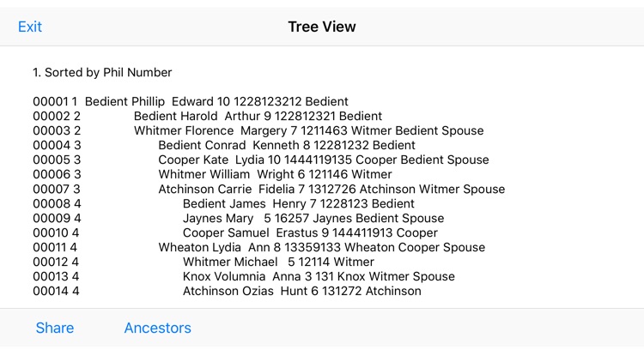
Task: Select Atchinson Carrie Fidelia entry
Action: [269, 190]
